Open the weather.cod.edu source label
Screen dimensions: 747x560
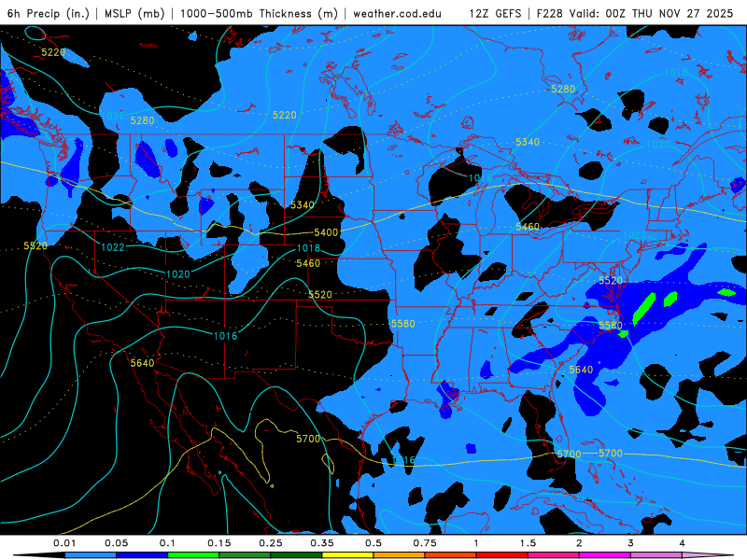coord(397,13)
